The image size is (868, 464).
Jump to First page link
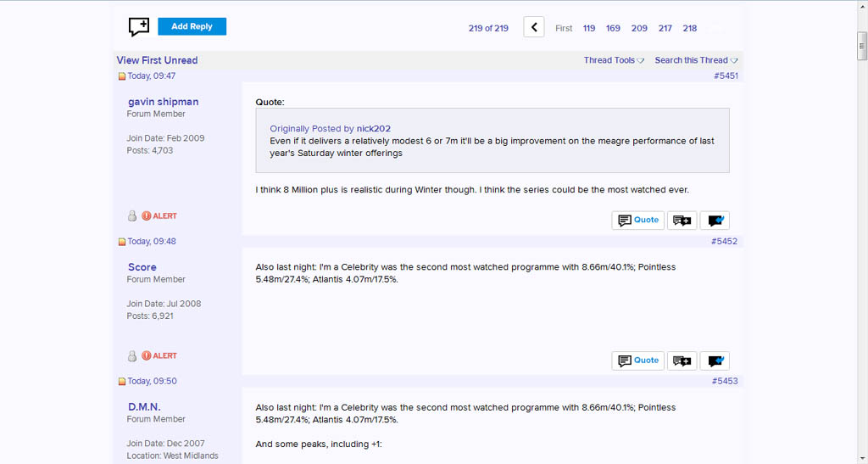click(x=564, y=28)
